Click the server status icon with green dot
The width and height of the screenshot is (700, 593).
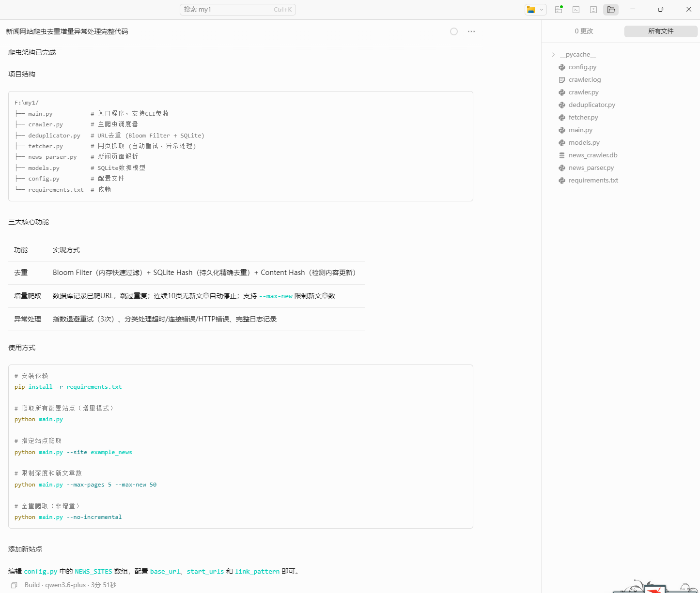pyautogui.click(x=559, y=10)
